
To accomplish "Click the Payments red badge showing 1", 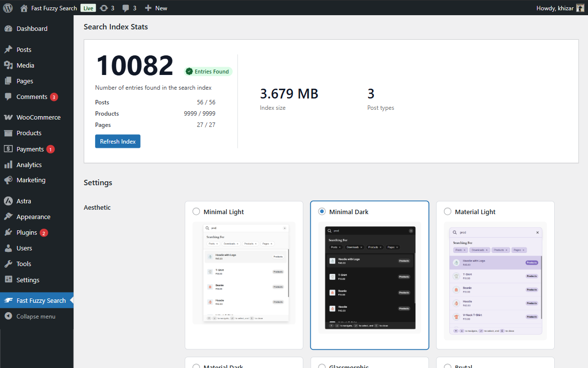I will point(50,149).
